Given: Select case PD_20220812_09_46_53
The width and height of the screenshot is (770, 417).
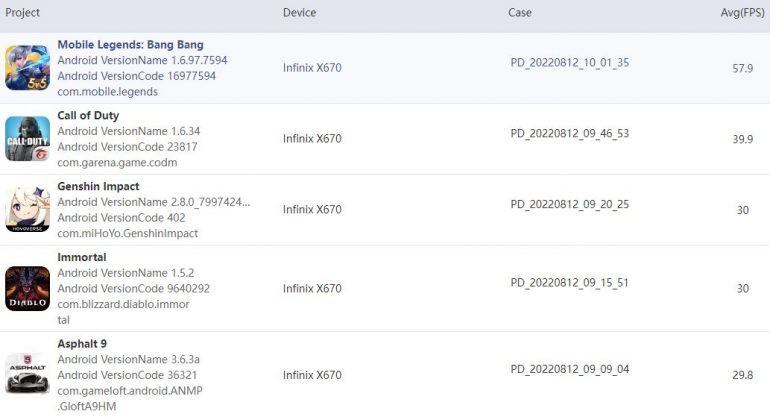Looking at the screenshot, I should pos(569,133).
